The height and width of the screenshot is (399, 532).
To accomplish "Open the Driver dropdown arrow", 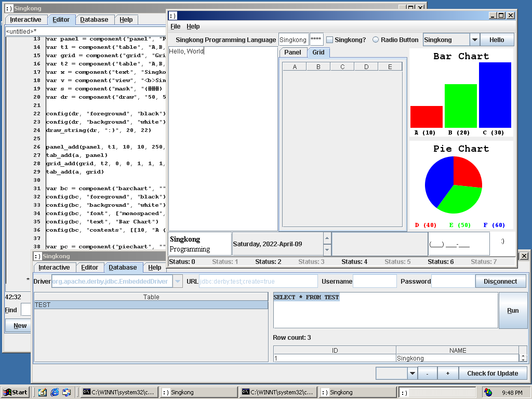I will [x=178, y=282].
